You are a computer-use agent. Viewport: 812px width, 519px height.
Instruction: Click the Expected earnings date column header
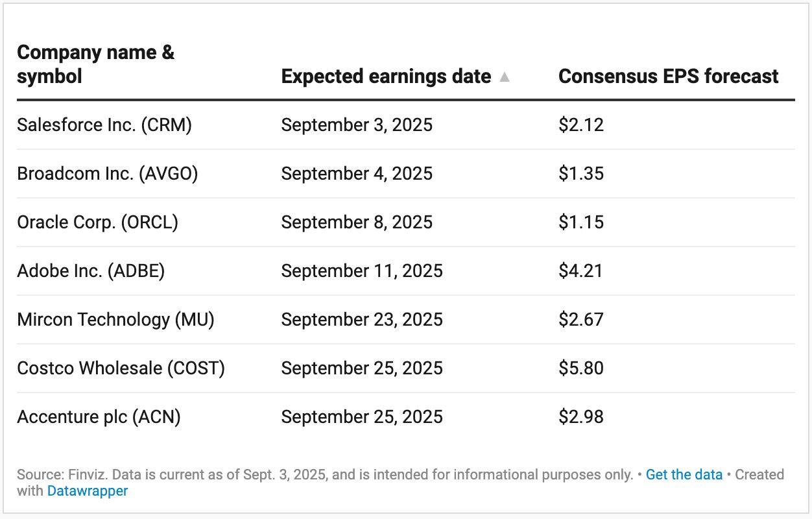[x=386, y=77]
